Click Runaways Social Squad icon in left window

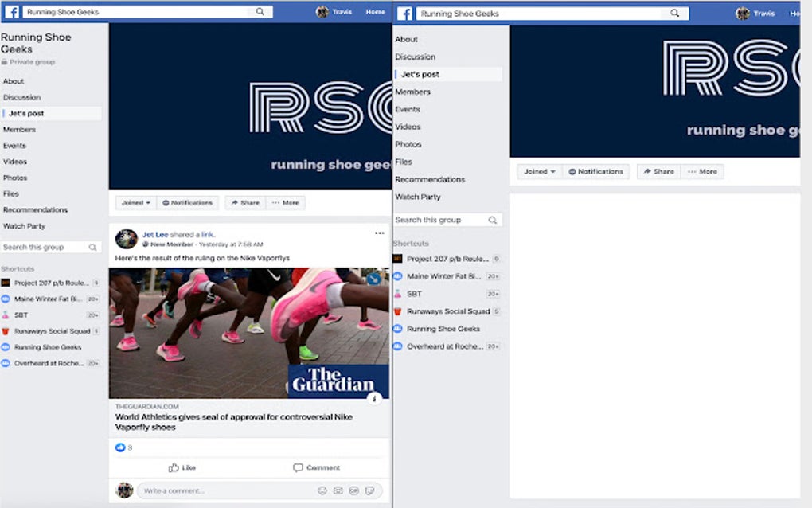pos(6,331)
